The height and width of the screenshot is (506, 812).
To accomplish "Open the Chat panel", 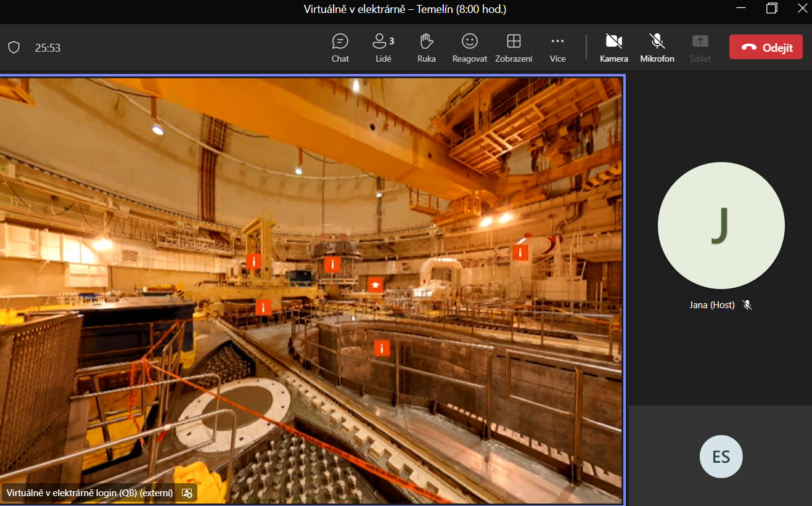I will 340,48.
